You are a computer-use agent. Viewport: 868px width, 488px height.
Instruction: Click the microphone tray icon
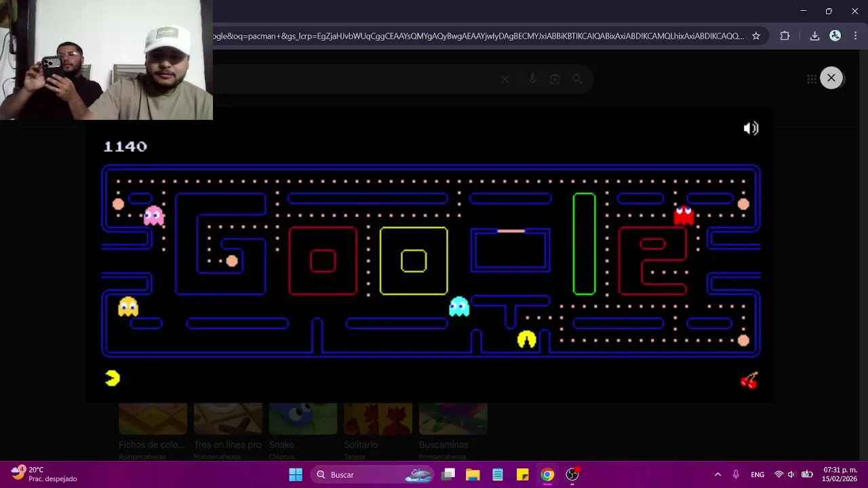[x=736, y=474]
